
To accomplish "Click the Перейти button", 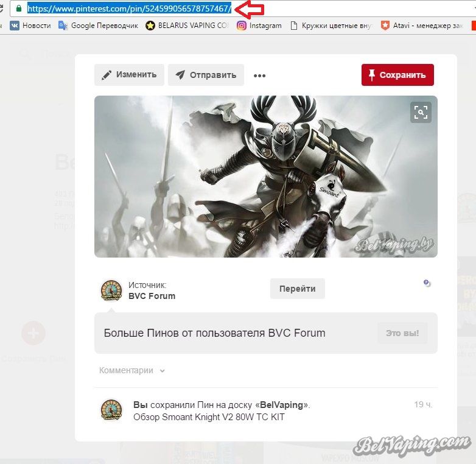I will point(297,289).
